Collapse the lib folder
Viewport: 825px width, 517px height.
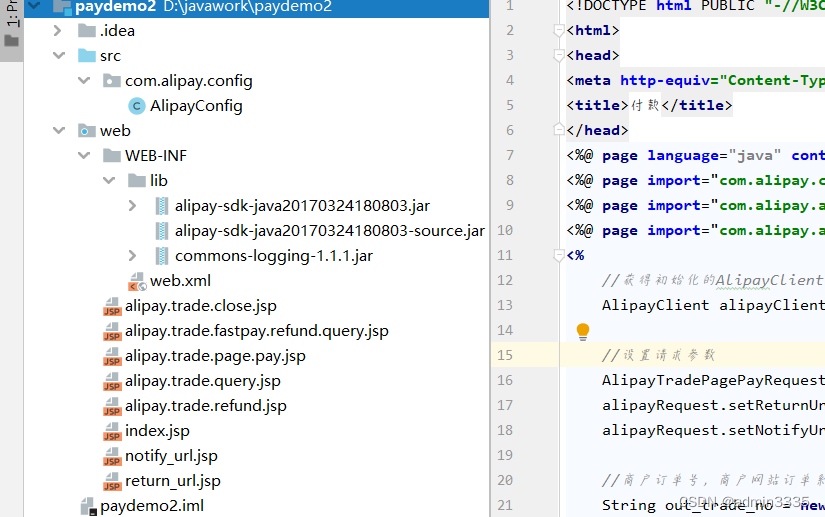pyautogui.click(x=109, y=180)
